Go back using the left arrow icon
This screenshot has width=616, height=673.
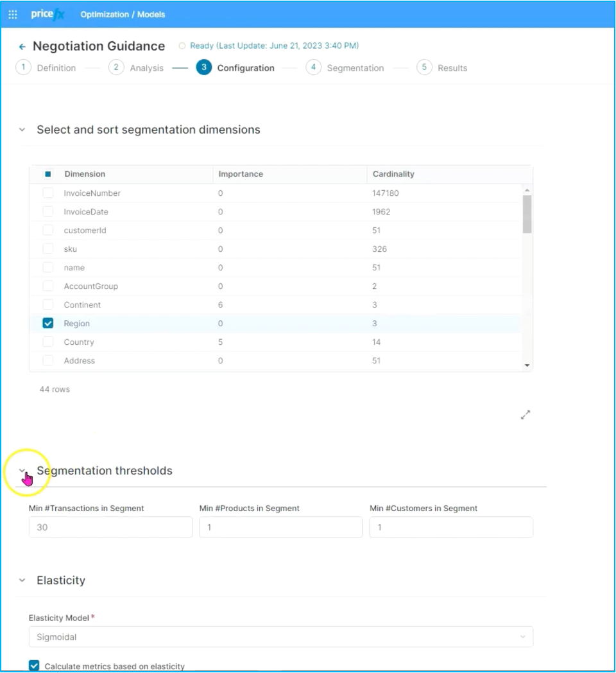(x=22, y=47)
